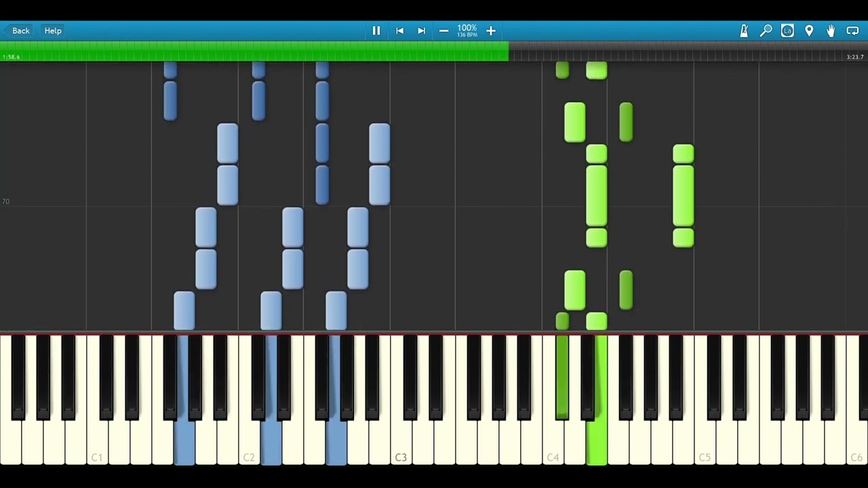Increase tempo with the plus button
Screen dimensions: 868x488
point(491,30)
